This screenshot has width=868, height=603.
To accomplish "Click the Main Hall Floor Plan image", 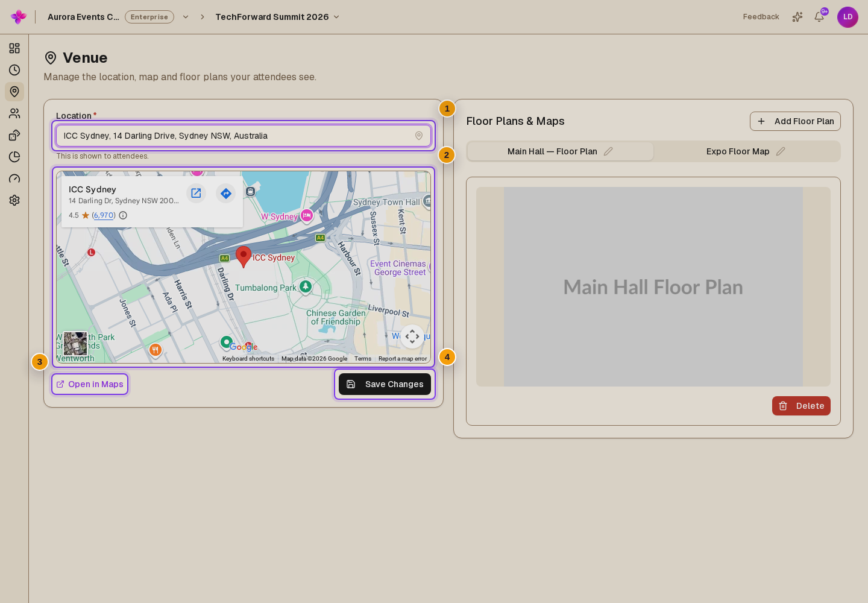I will tap(653, 286).
